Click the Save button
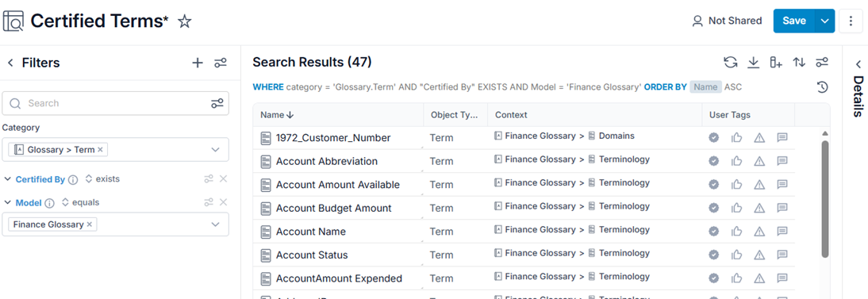The image size is (868, 299). click(x=794, y=21)
